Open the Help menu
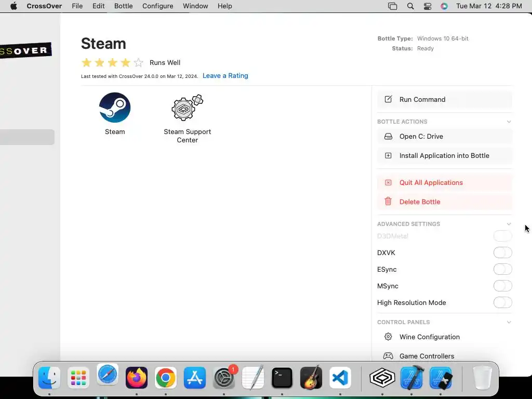The width and height of the screenshot is (532, 399). point(224,6)
